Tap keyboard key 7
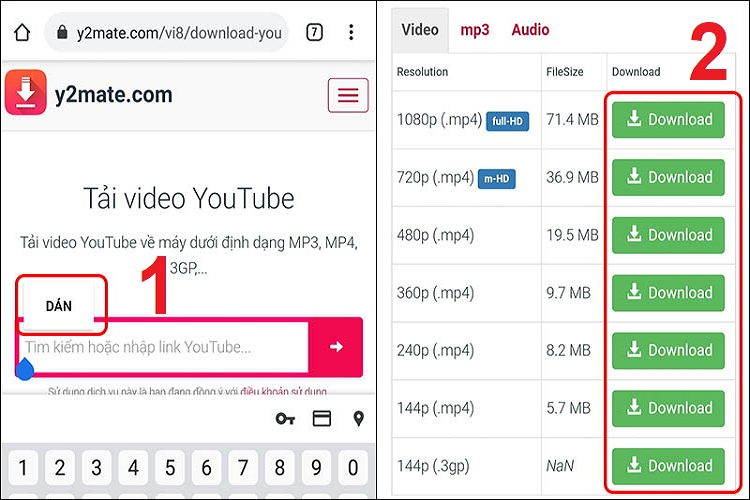Screen dimensions: 750x500 [x=243, y=467]
